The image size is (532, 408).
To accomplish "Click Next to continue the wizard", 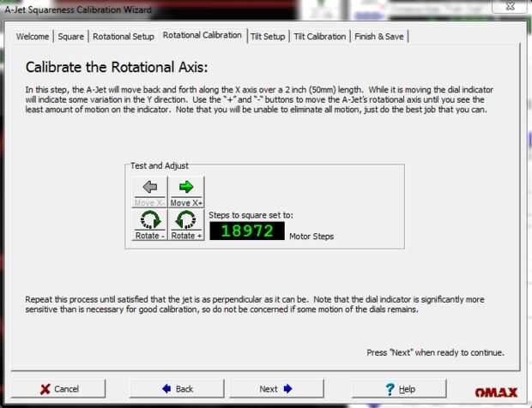I will pos(276,388).
